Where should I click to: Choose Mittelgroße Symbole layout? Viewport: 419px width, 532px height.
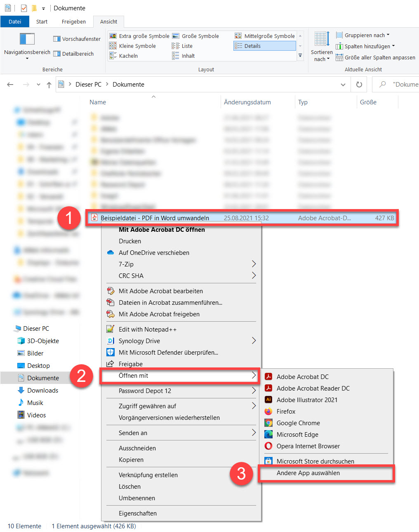click(x=265, y=36)
